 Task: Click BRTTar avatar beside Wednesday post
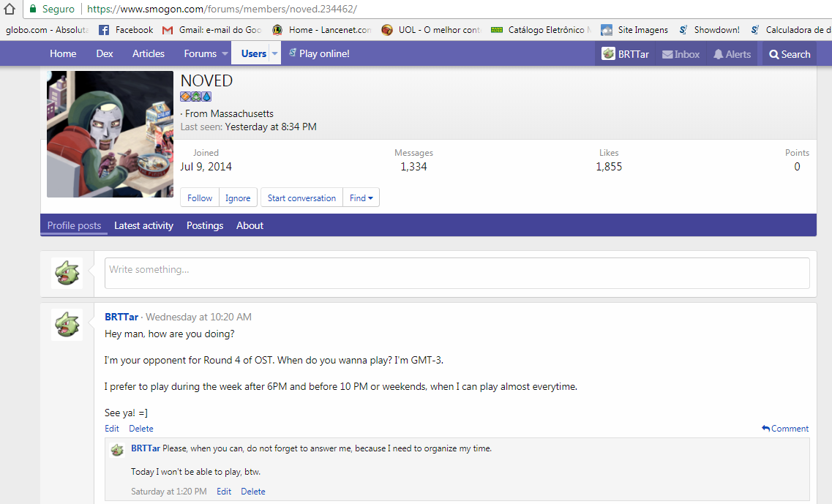pyautogui.click(x=67, y=324)
